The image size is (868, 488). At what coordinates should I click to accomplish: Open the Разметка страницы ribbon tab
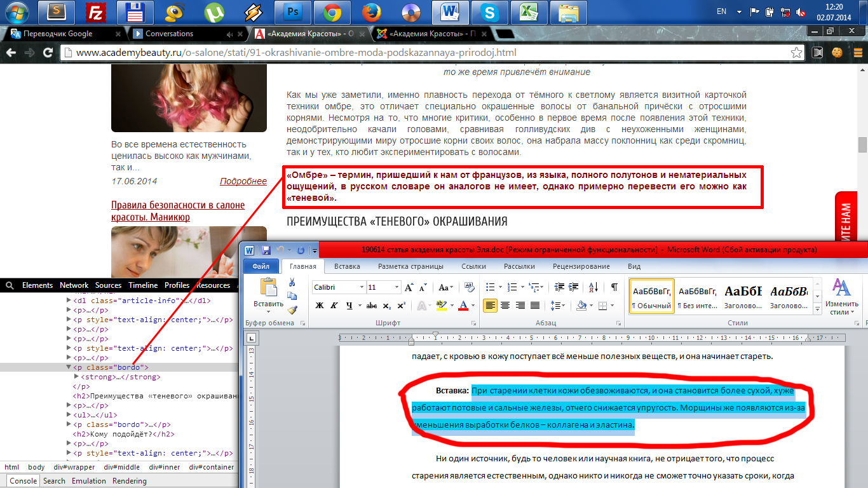pos(411,266)
